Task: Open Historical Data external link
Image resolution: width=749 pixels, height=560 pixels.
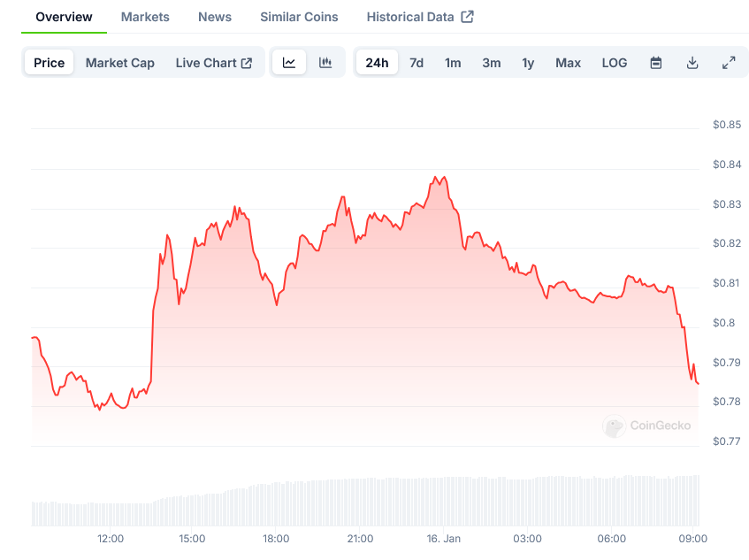Action: pyautogui.click(x=420, y=17)
